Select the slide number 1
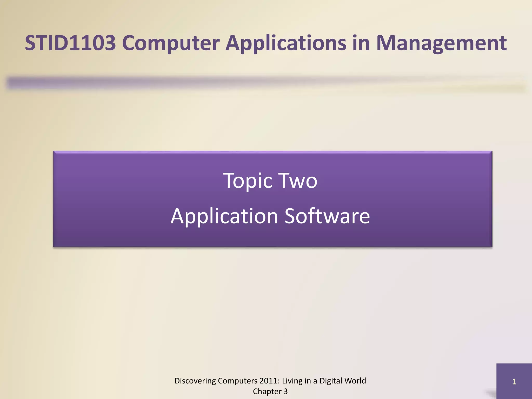Image resolution: width=532 pixels, height=399 pixels. pyautogui.click(x=514, y=382)
